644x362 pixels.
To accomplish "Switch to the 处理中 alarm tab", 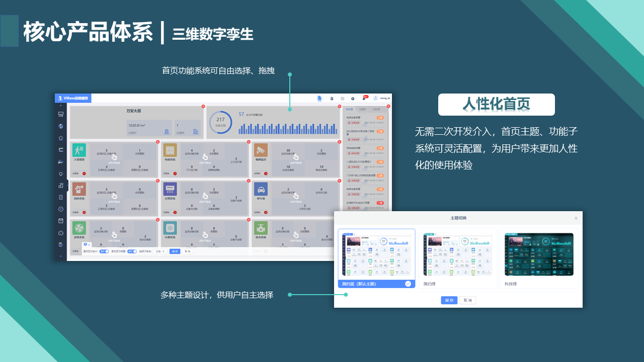I will tap(363, 109).
